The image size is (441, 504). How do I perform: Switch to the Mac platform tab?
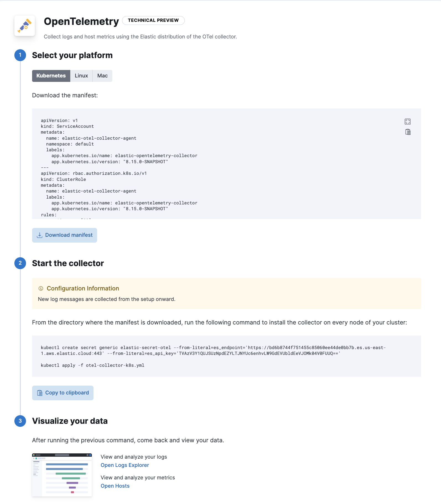click(102, 76)
